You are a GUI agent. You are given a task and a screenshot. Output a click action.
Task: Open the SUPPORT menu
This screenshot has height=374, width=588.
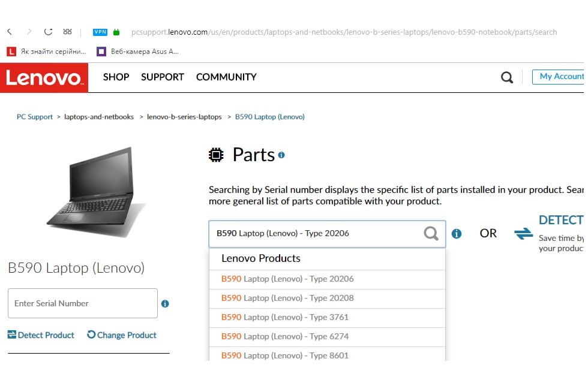[163, 77]
